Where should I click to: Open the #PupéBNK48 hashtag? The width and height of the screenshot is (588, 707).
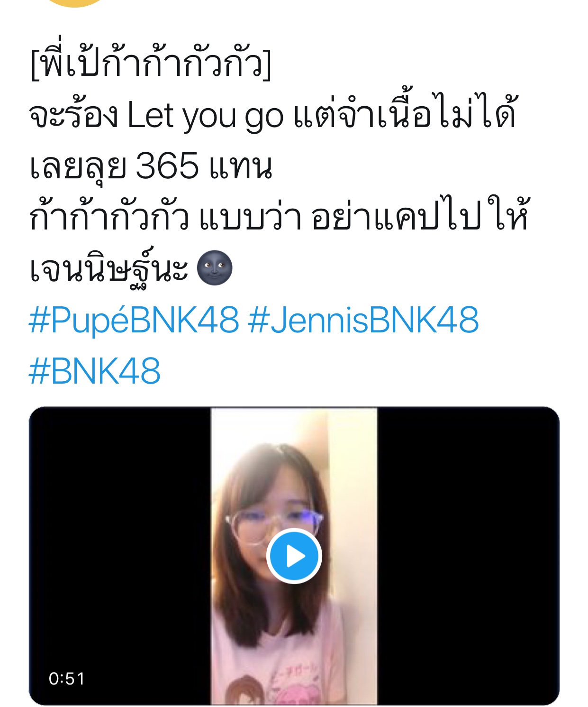(x=134, y=320)
